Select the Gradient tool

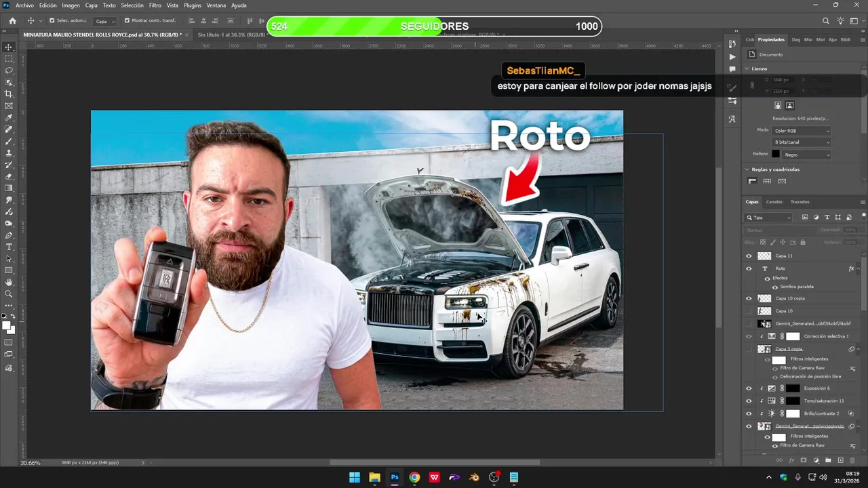coord(9,188)
